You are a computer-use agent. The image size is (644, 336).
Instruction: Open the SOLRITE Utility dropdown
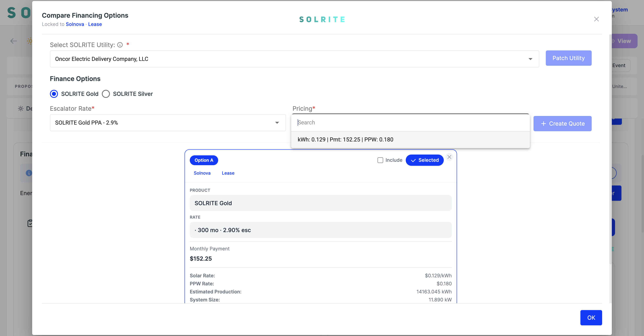pyautogui.click(x=294, y=59)
